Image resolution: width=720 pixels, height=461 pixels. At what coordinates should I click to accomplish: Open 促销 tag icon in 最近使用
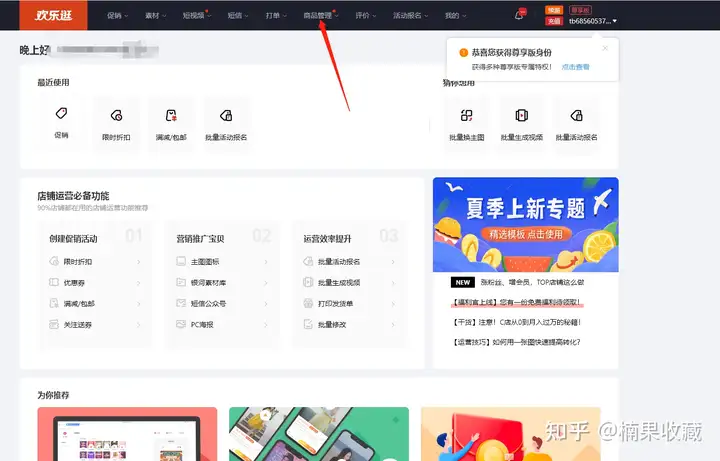point(61,113)
